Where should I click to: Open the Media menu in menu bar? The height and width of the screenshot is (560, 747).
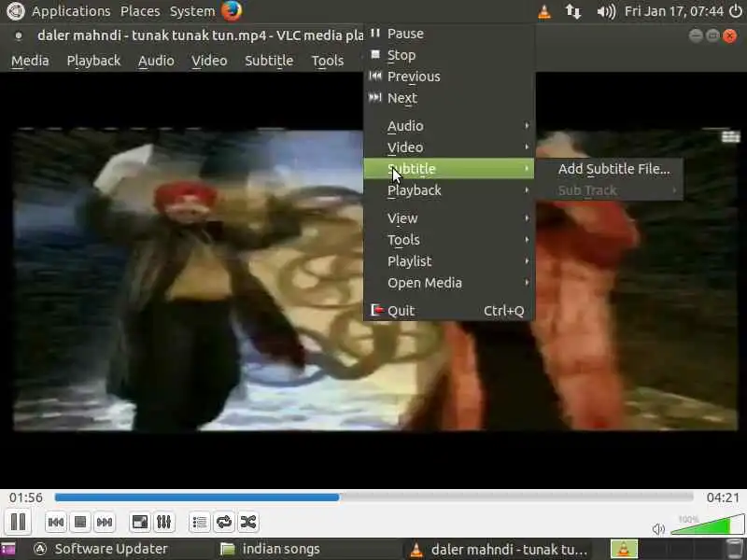point(30,61)
